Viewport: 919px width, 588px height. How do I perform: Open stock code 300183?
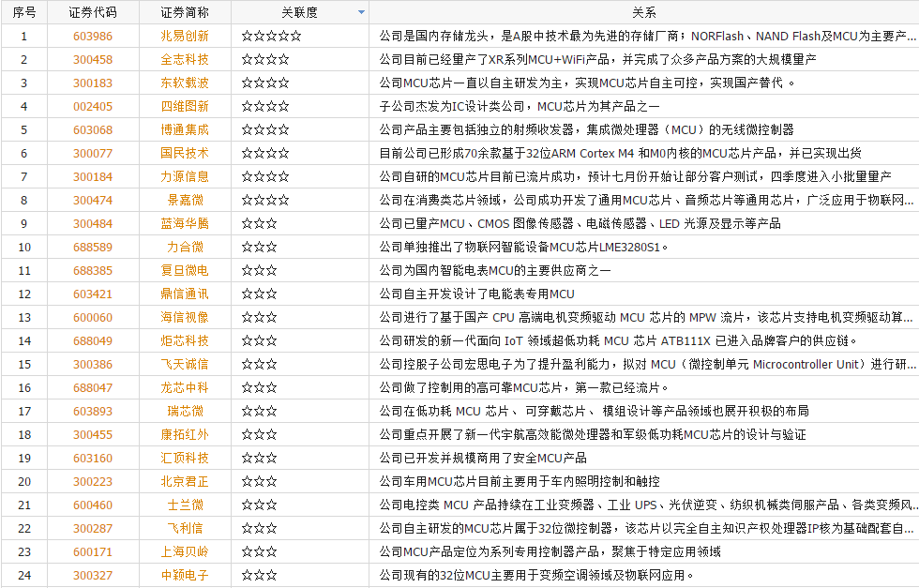[x=93, y=83]
